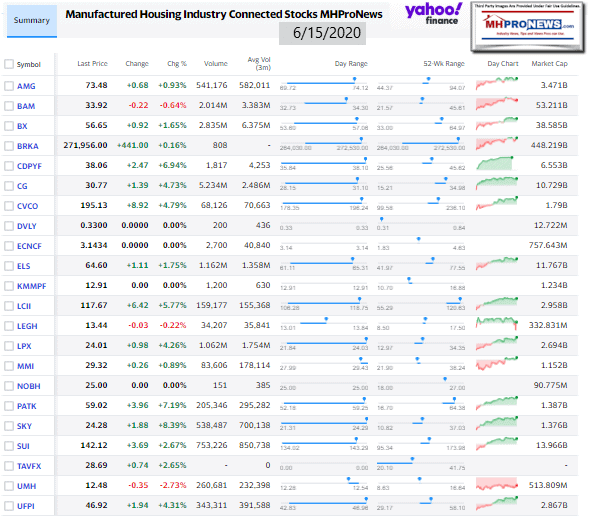
Task: Tick the checkbox for AMG row
Action: click(9, 86)
